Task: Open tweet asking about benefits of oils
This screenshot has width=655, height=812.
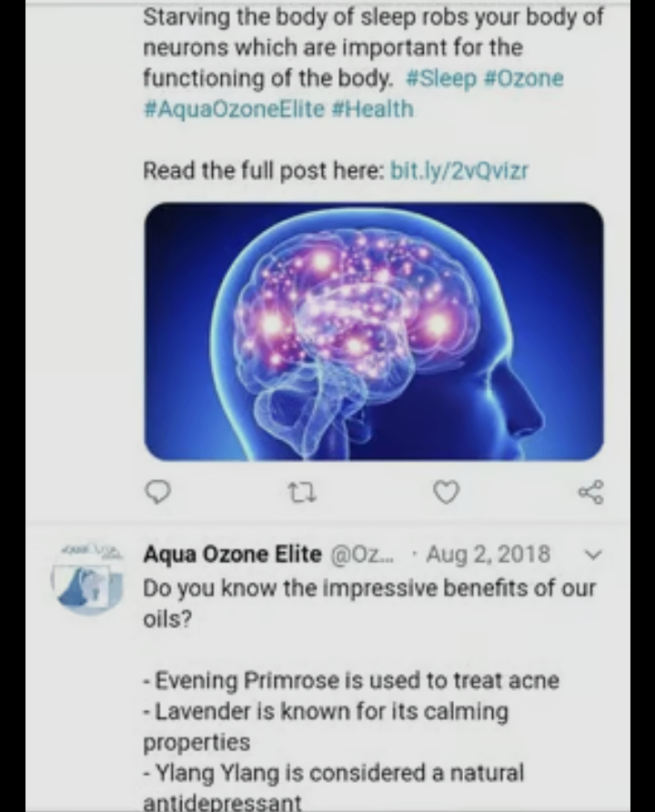Action: coord(369,603)
